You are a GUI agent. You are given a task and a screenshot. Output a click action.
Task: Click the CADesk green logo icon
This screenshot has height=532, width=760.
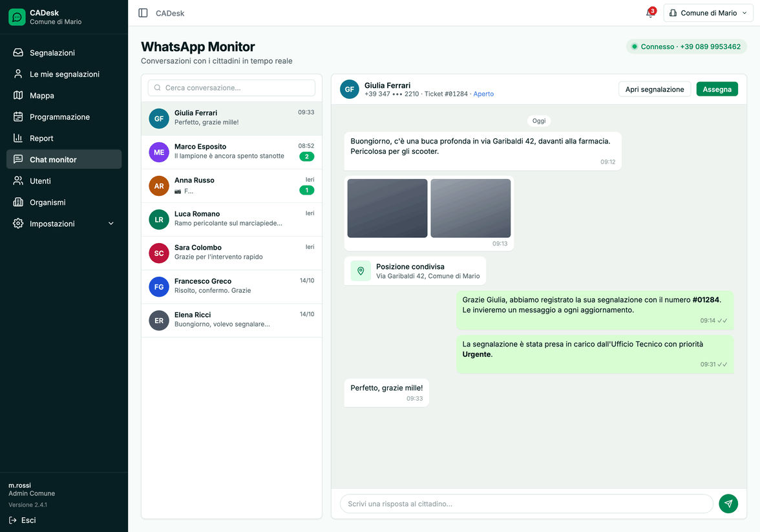[x=17, y=17]
